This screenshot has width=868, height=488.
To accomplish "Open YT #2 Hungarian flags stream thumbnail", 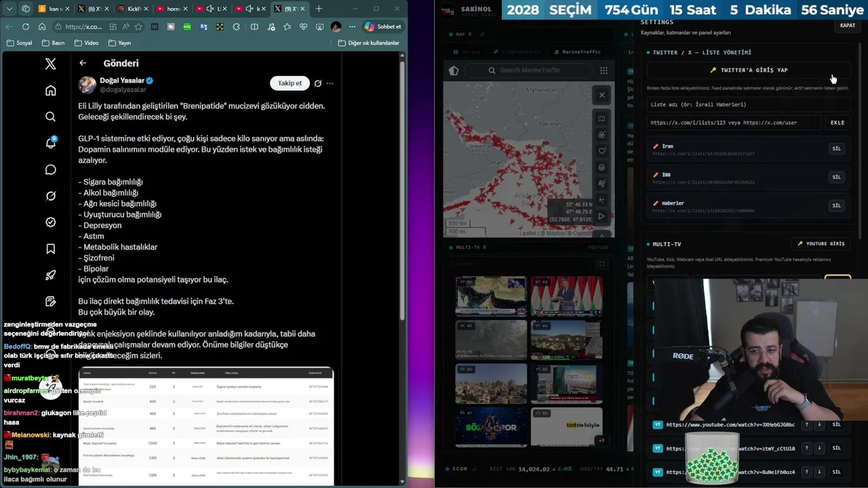I will coord(566,296).
